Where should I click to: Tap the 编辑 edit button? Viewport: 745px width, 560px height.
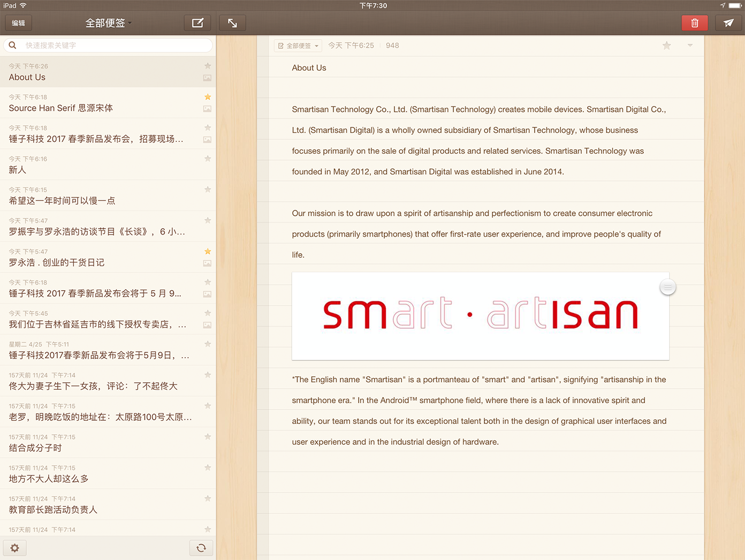point(19,23)
